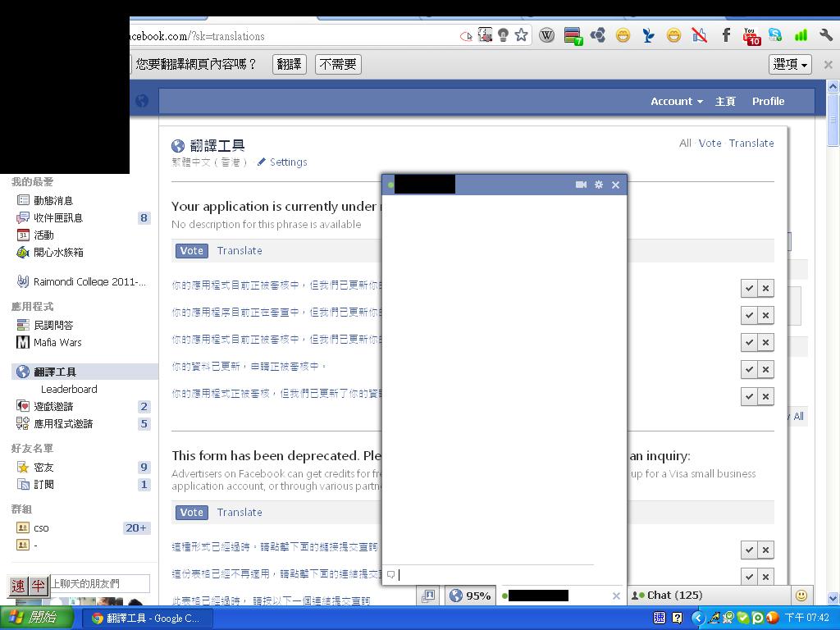Click the friends chat search field
The image size is (840, 630).
pyautogui.click(x=99, y=583)
